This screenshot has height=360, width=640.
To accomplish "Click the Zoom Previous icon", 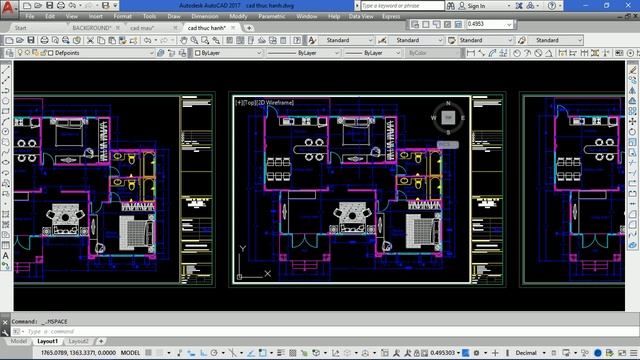I will coord(216,40).
